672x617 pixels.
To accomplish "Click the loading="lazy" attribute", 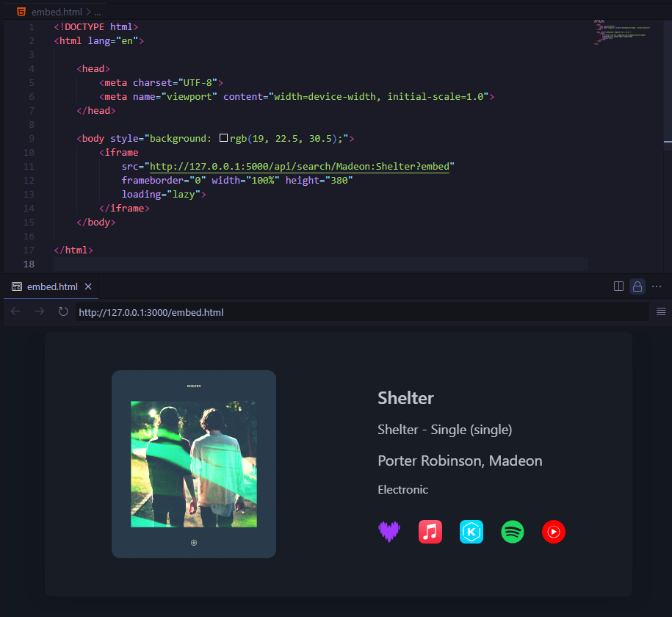I will coord(161,194).
